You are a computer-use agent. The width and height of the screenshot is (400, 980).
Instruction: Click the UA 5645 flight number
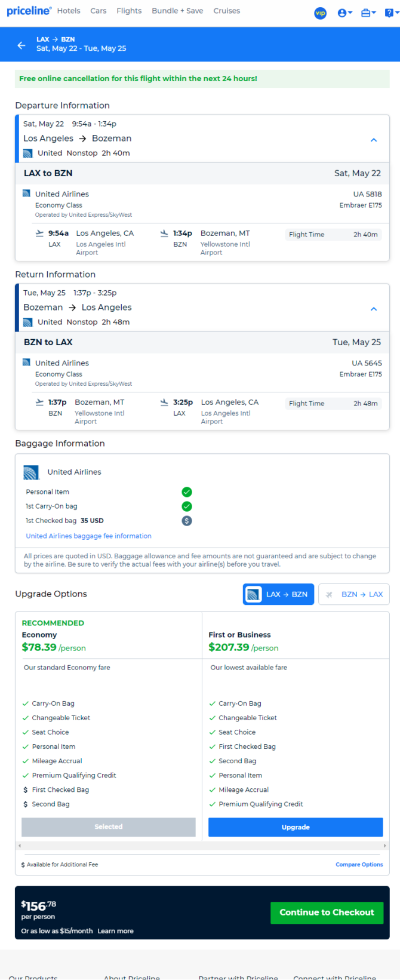(367, 363)
